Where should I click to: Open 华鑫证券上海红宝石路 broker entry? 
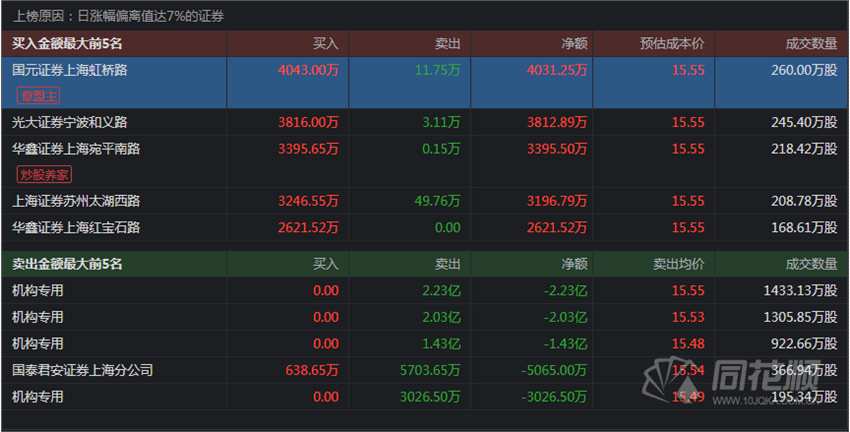(x=75, y=227)
